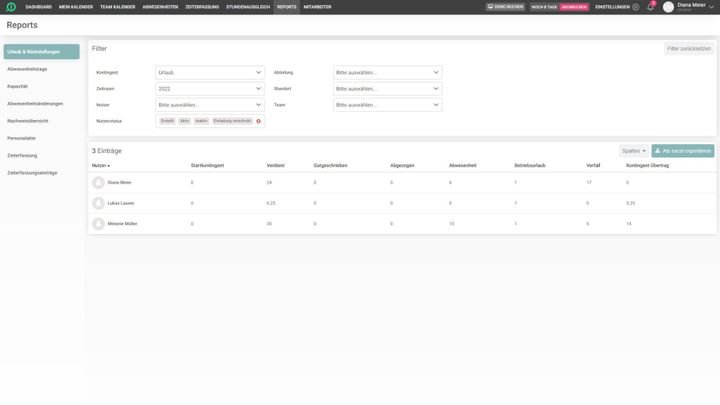Image resolution: width=720 pixels, height=405 pixels.
Task: Open the Abteilung selection dropdown
Action: coord(387,72)
